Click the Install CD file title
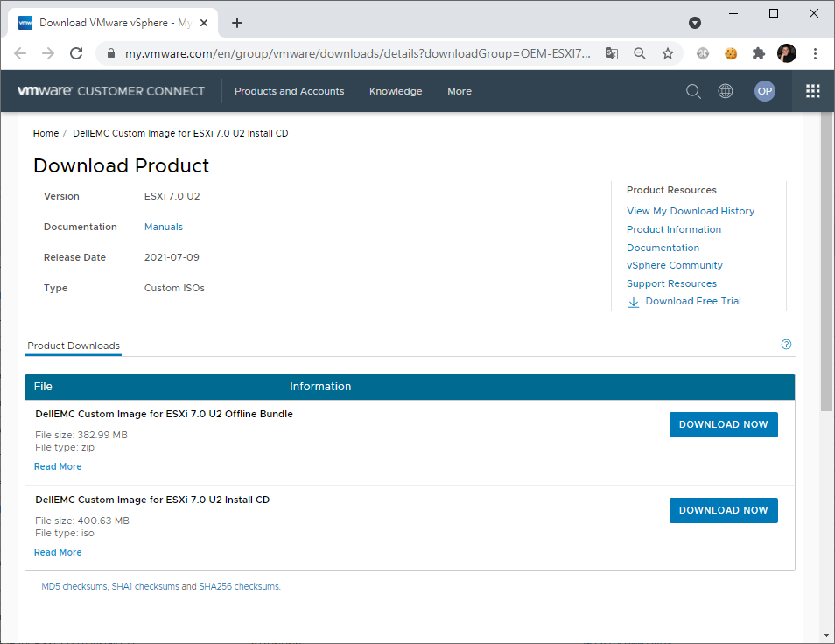The image size is (835, 644). pyautogui.click(x=152, y=500)
